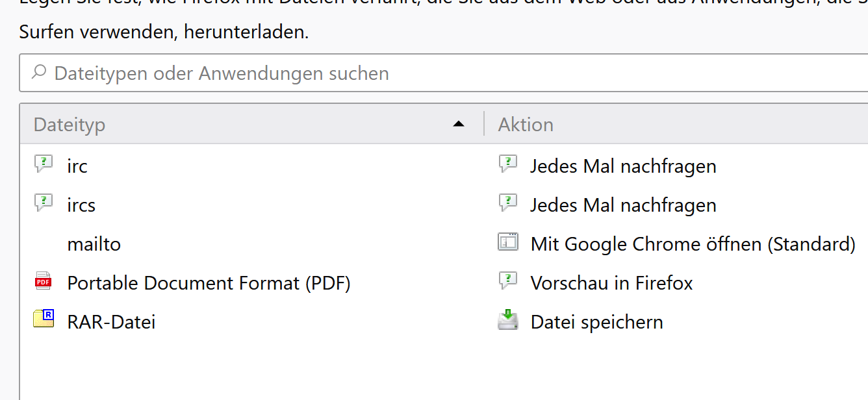The width and height of the screenshot is (868, 400).
Task: Click the RAR-Datei archive icon
Action: (x=44, y=320)
